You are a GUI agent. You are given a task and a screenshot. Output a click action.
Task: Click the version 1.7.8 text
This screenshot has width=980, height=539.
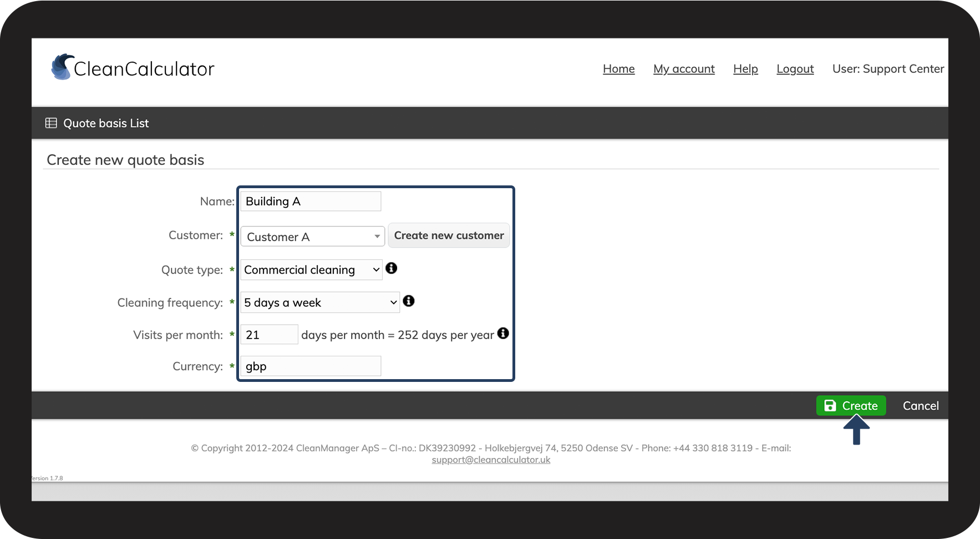[x=47, y=478]
